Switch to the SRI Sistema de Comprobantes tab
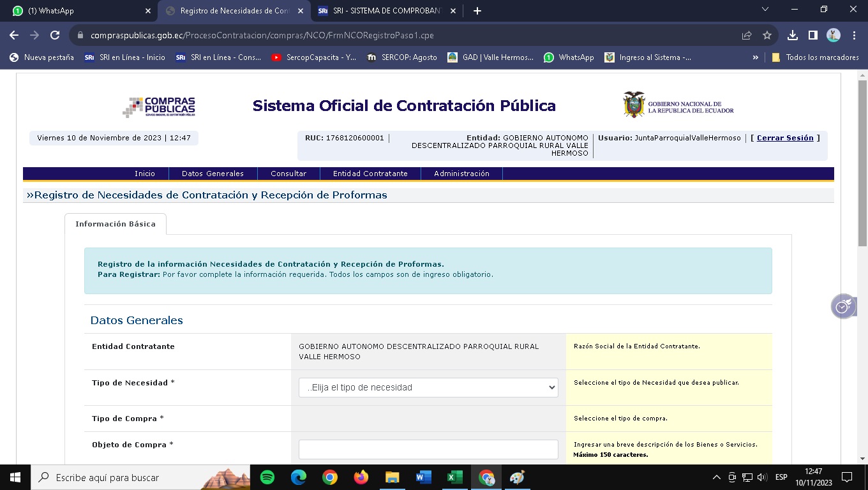This screenshot has width=868, height=490. click(386, 11)
